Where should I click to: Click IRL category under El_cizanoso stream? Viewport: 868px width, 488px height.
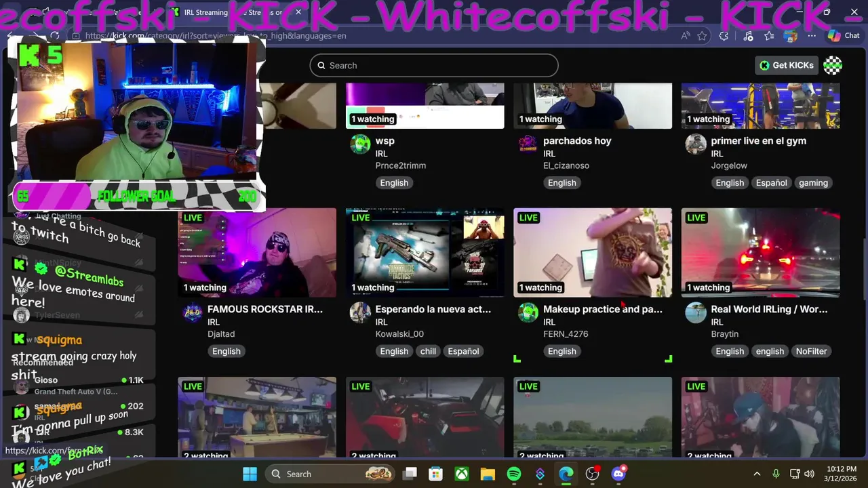(549, 154)
